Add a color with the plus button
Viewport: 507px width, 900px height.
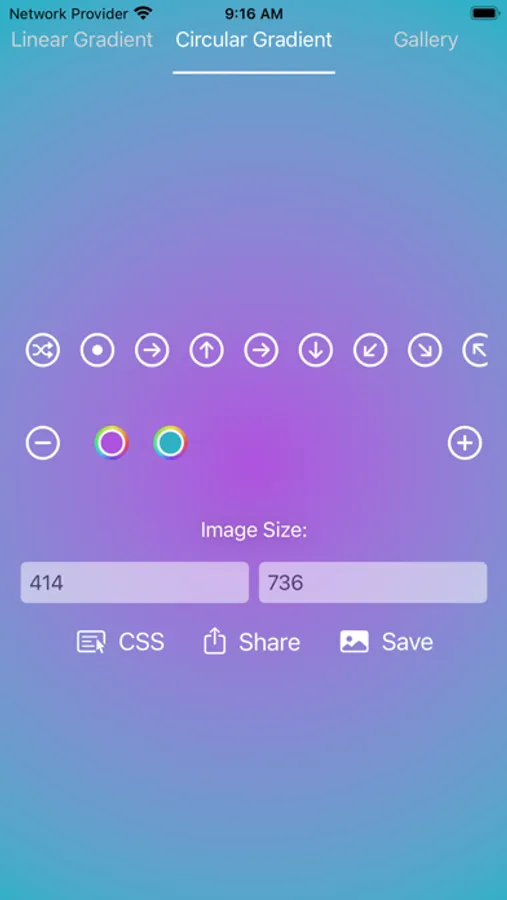(x=465, y=443)
